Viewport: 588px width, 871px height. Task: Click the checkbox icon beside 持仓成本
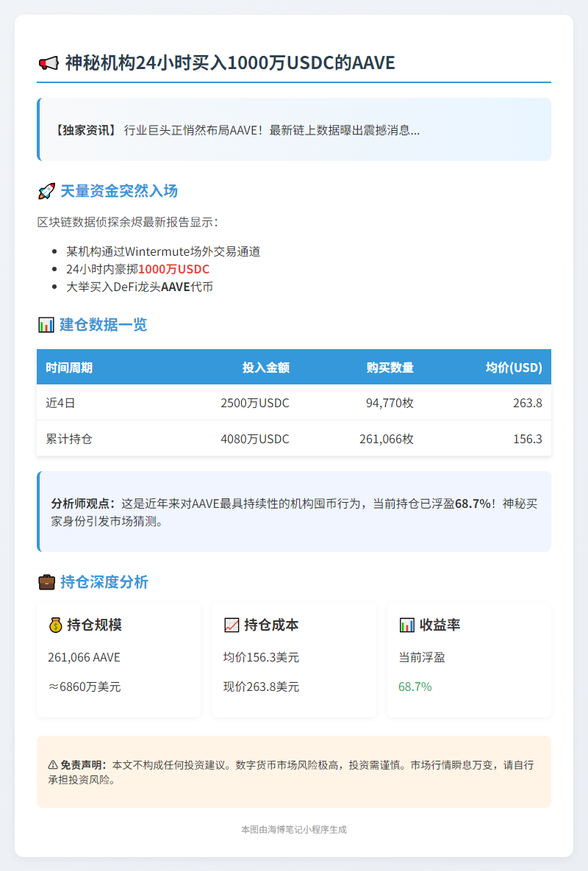click(x=233, y=626)
